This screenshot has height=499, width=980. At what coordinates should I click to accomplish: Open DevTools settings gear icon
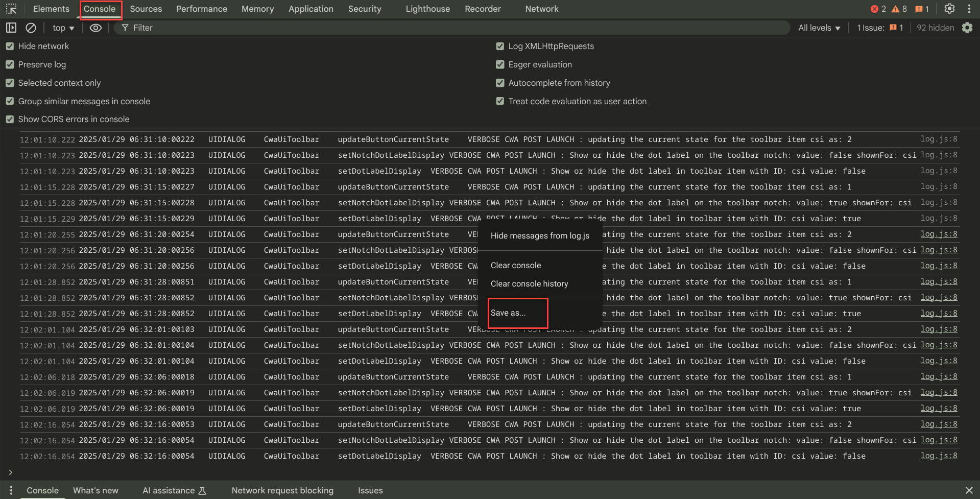click(949, 9)
